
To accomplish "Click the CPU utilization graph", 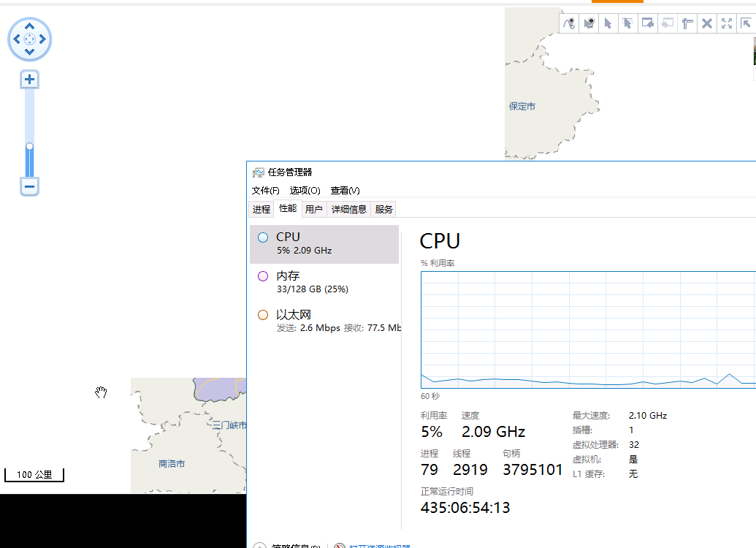I will pos(588,330).
